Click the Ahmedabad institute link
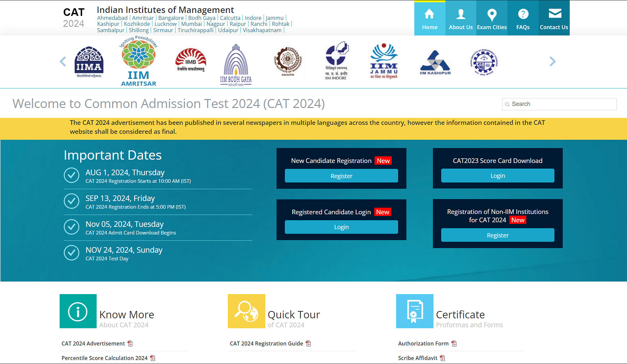This screenshot has width=627, height=364. (112, 18)
